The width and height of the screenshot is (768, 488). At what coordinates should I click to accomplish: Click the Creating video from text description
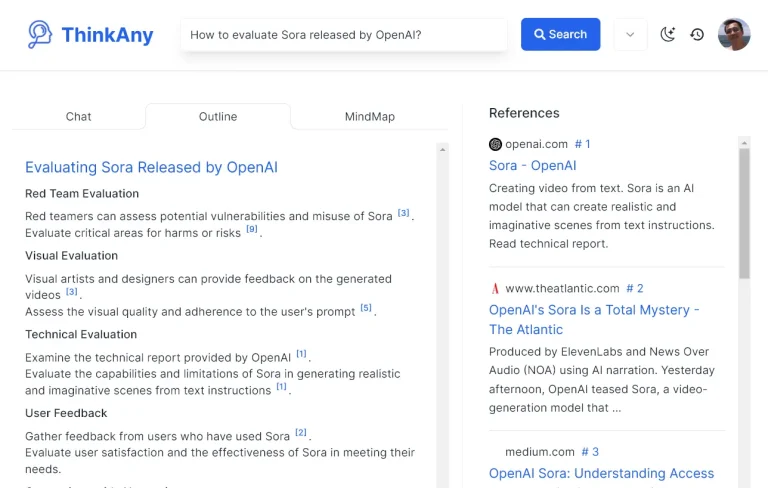coord(601,216)
